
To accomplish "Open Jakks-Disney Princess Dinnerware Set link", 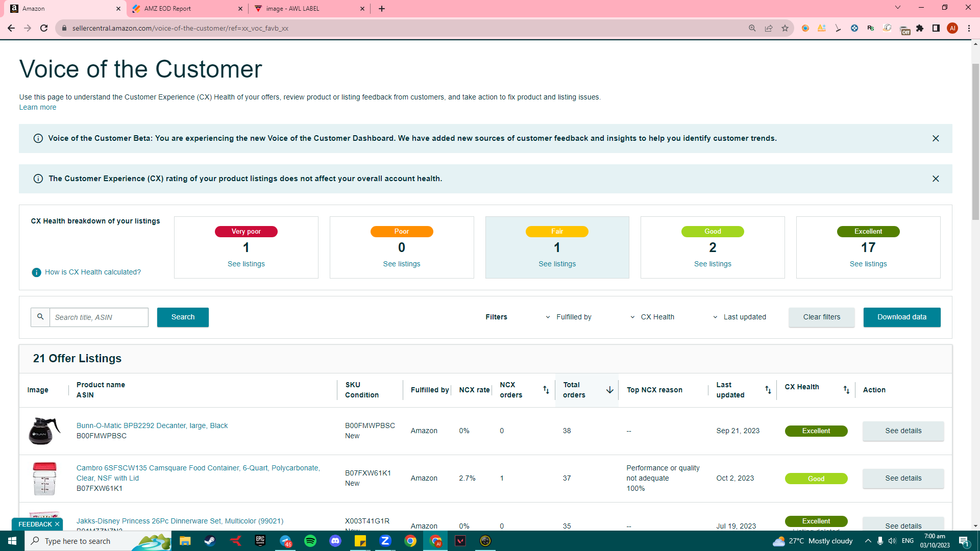I will tap(180, 521).
